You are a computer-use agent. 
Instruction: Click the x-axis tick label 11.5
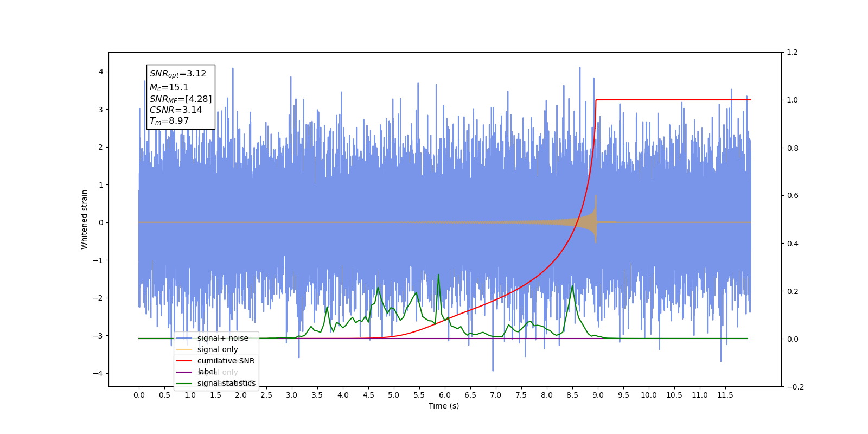tap(725, 395)
